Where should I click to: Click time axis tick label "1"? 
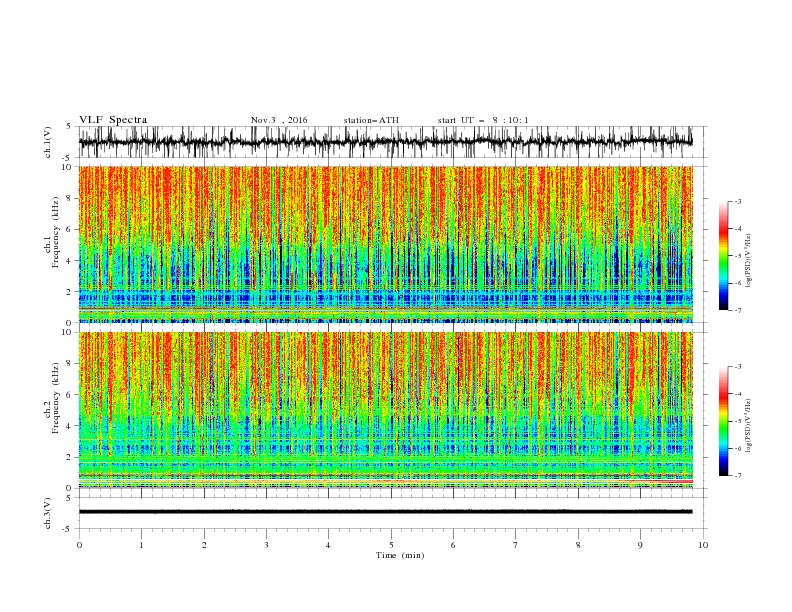coord(141,545)
